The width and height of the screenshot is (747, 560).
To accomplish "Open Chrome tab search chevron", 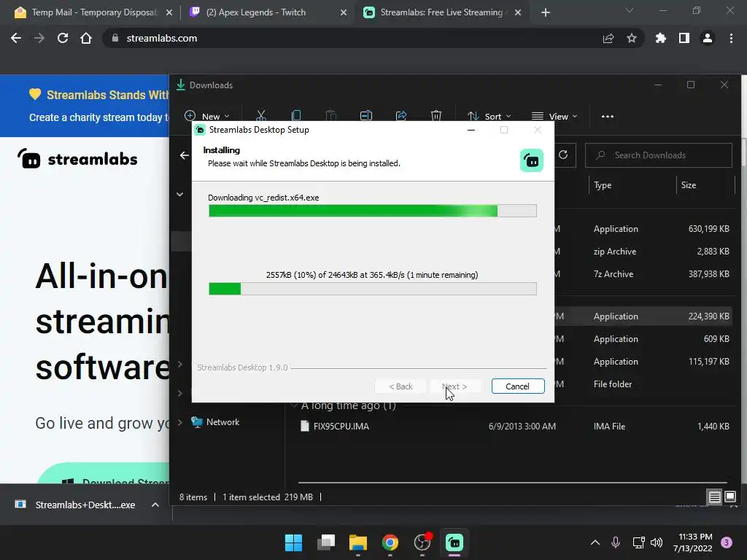I will pos(630,10).
